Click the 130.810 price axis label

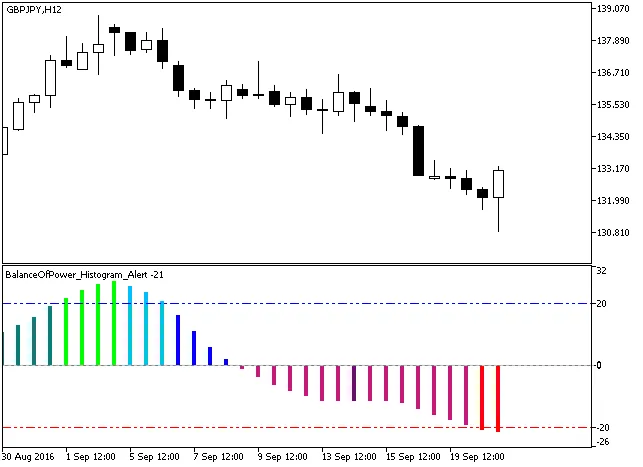[x=612, y=233]
